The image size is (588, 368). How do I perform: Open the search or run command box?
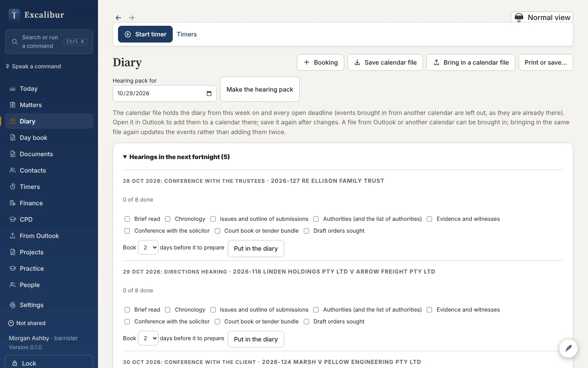tap(49, 42)
